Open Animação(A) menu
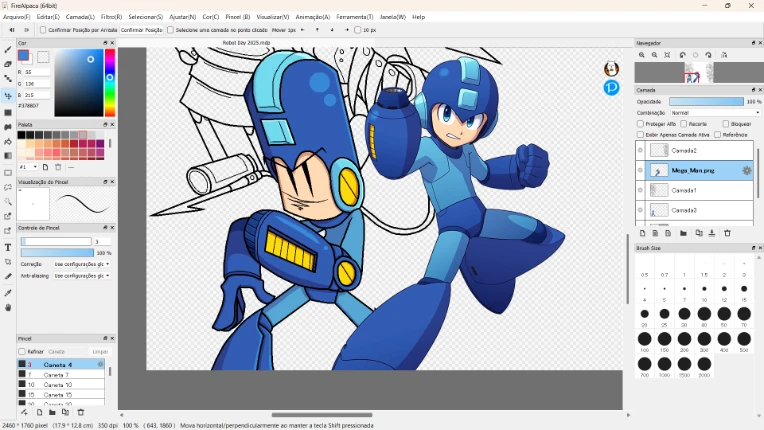This screenshot has width=764, height=430. pyautogui.click(x=313, y=17)
